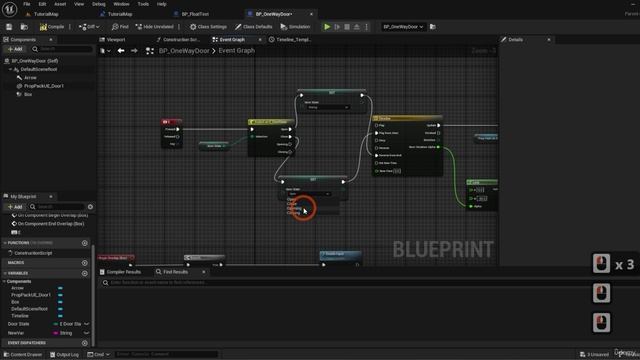The image size is (640, 360).
Task: Navigate back in graph history
Action: (x=121, y=51)
